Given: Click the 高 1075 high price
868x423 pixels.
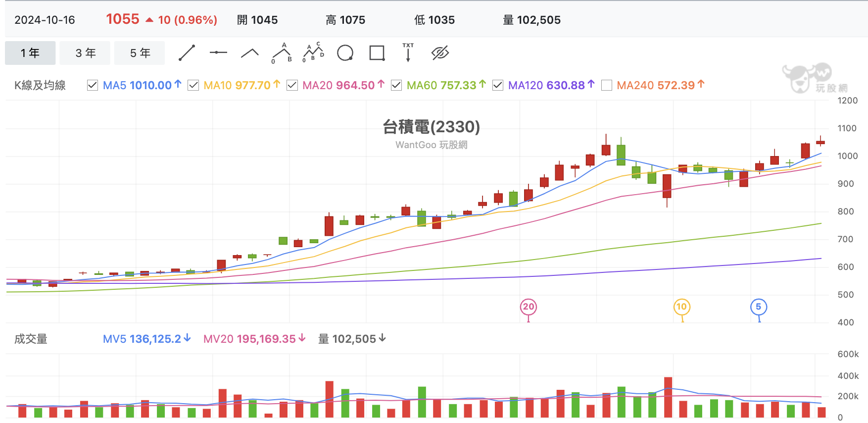Looking at the screenshot, I should (345, 20).
